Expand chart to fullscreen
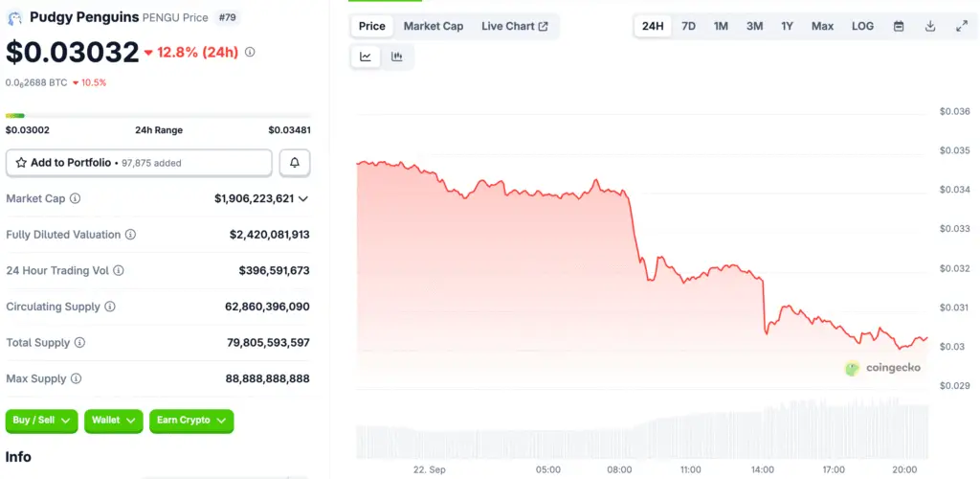The width and height of the screenshot is (980, 479). click(962, 26)
